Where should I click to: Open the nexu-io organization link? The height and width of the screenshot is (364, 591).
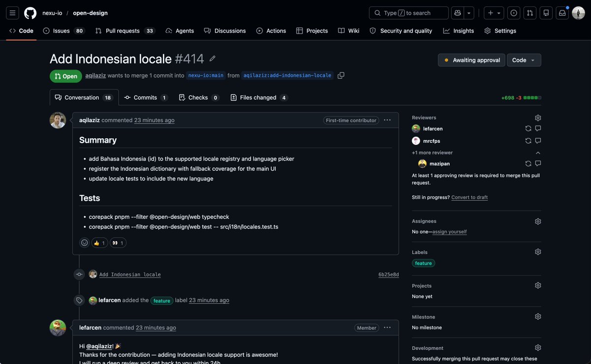pyautogui.click(x=52, y=13)
